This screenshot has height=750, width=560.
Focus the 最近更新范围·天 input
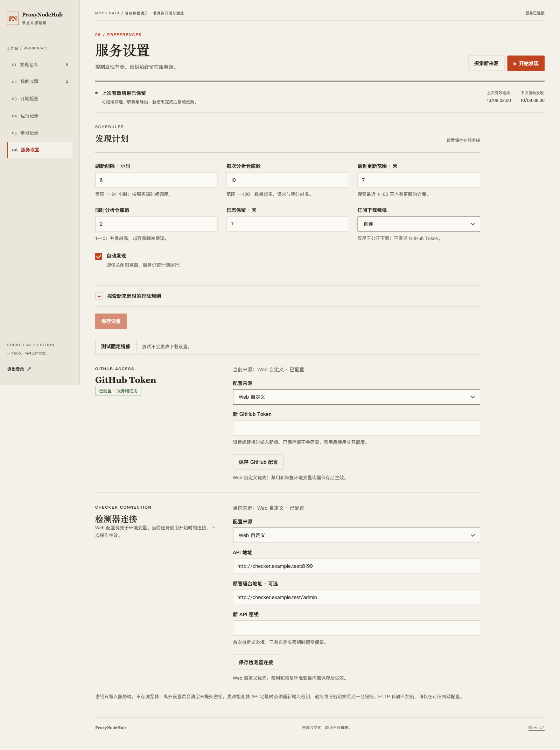pos(419,180)
